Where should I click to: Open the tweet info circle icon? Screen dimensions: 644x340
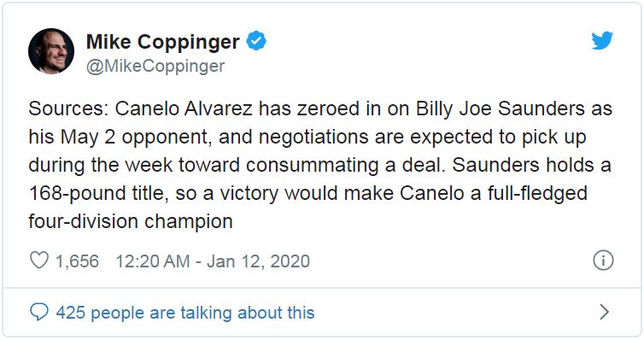click(603, 260)
